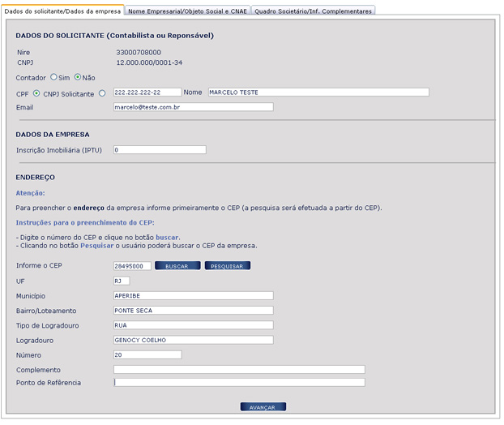
Task: Edit the Logradouro field GENOCY COELHO
Action: (x=194, y=340)
